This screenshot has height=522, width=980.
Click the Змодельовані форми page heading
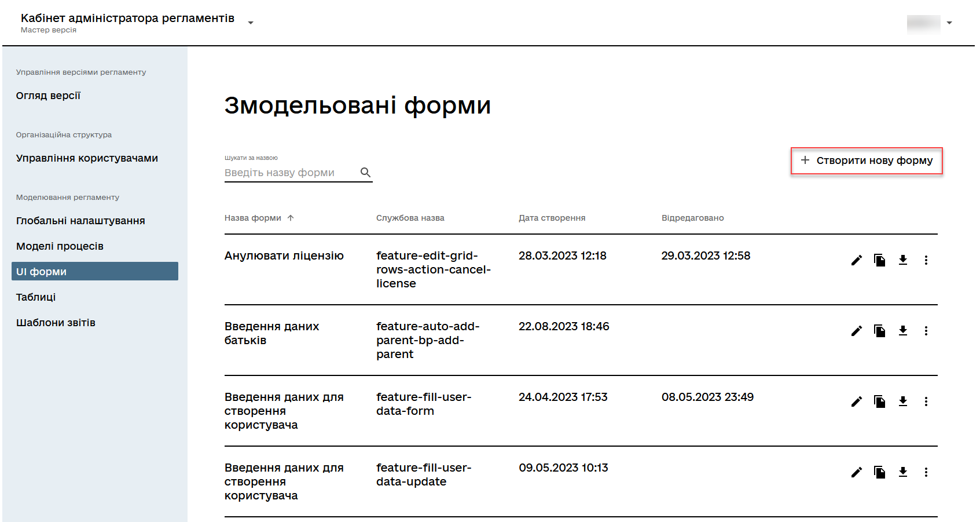tap(358, 105)
